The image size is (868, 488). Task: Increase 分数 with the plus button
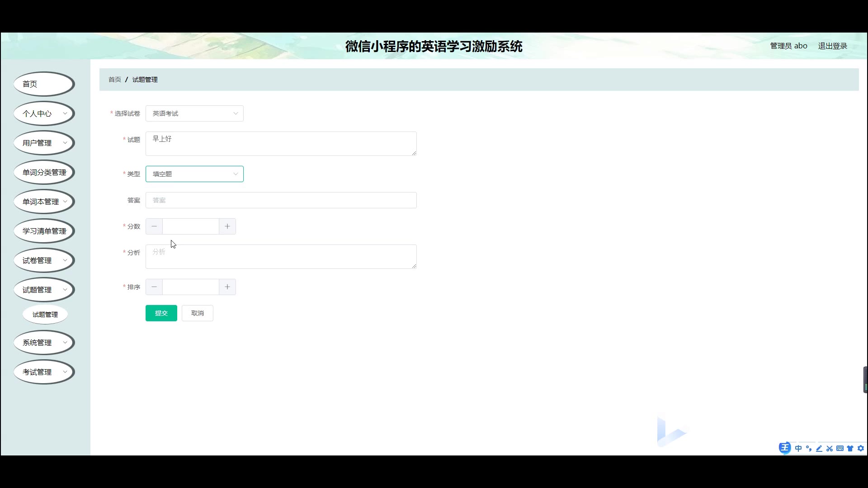227,226
